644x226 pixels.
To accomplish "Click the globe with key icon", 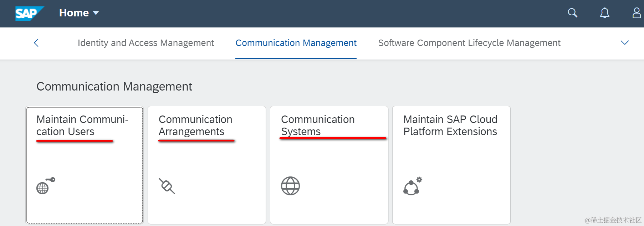I will point(45,186).
